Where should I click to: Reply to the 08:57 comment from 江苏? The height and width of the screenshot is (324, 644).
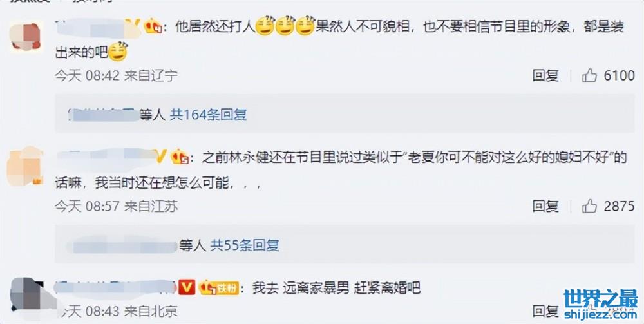pyautogui.click(x=545, y=205)
